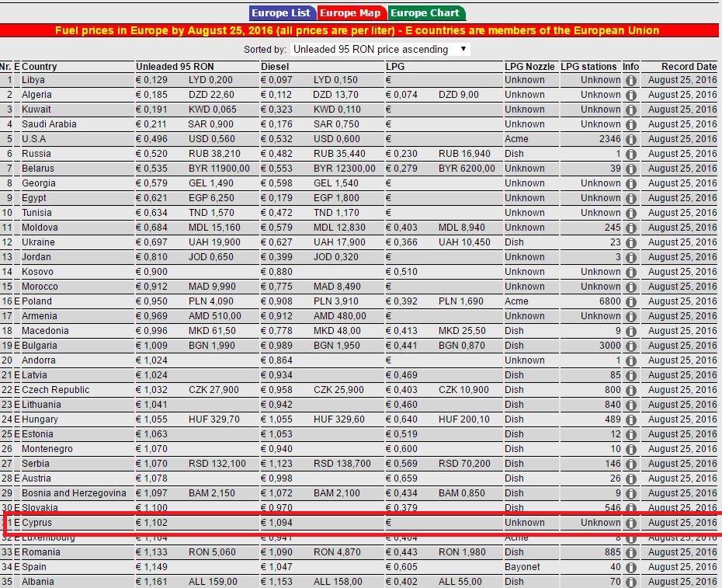
Task: Click the info icon for Estonia
Action: pos(631,434)
